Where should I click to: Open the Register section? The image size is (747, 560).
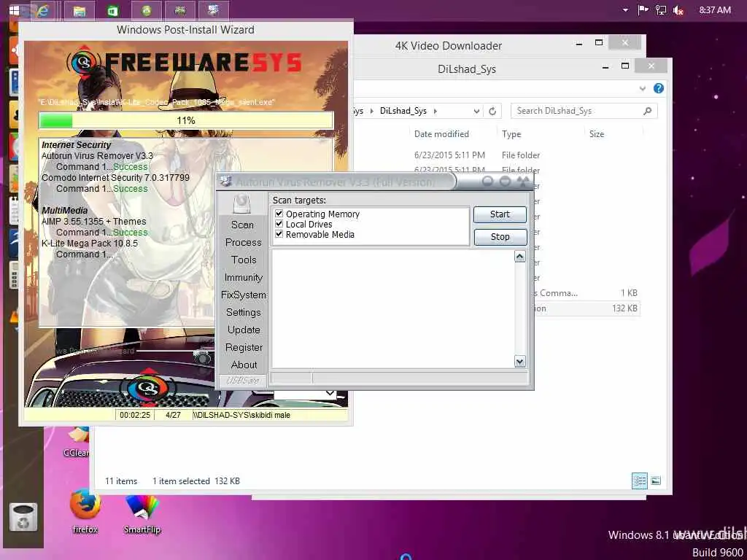(x=244, y=348)
